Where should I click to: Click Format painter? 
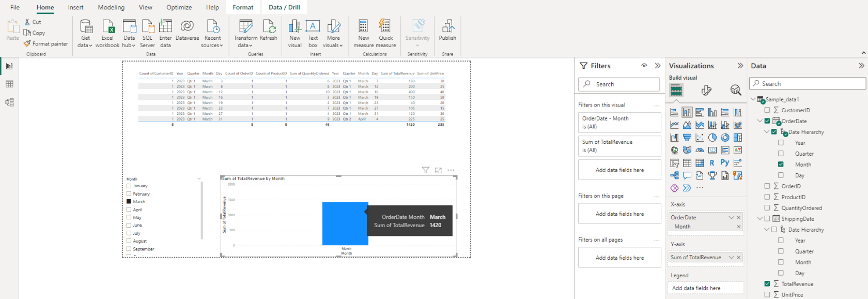pos(46,44)
